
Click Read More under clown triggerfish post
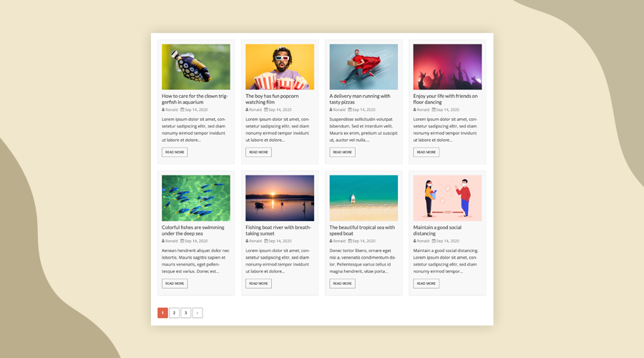[x=175, y=152]
